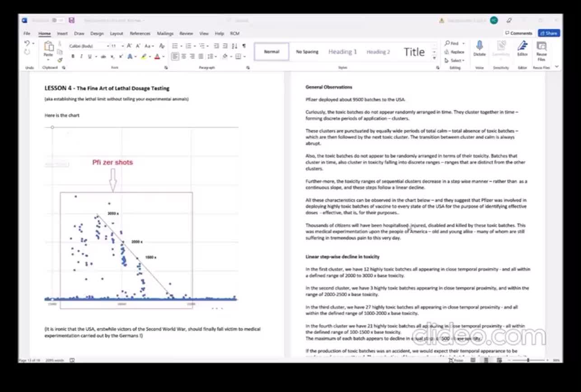
Task: Collapse the ribbon with the chevron
Action: click(x=557, y=67)
